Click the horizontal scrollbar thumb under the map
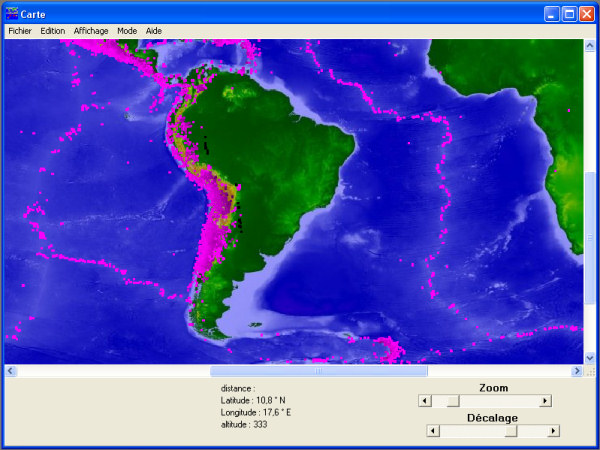 tap(318, 371)
